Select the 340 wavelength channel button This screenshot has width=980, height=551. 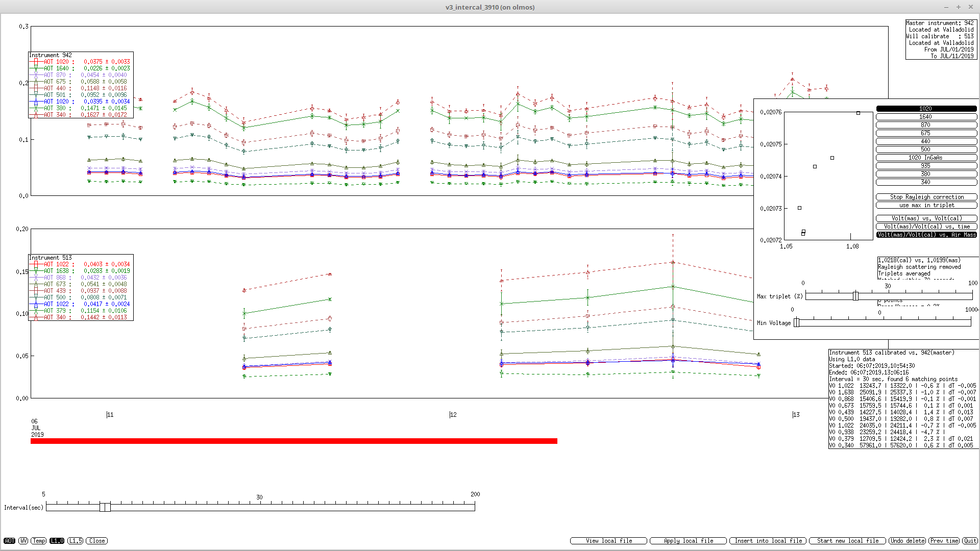point(926,182)
